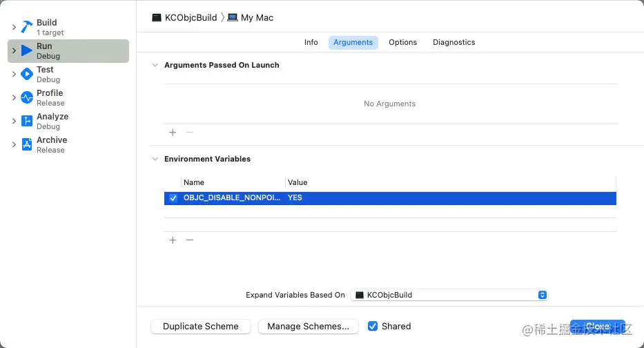
Task: Select the Profile instrument icon
Action: (27, 97)
